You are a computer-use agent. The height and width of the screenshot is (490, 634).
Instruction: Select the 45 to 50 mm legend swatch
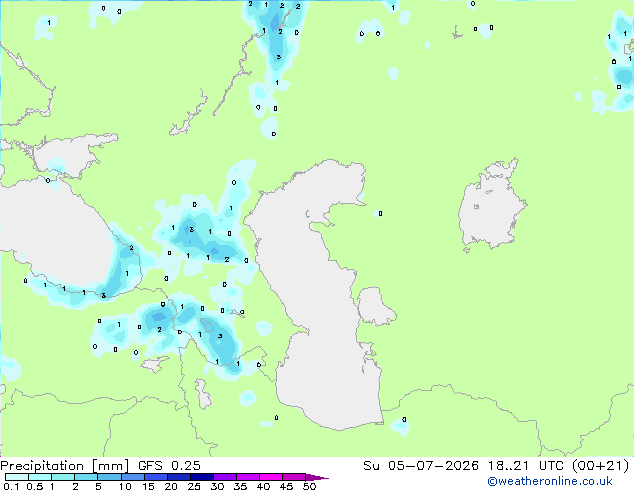pyautogui.click(x=294, y=477)
